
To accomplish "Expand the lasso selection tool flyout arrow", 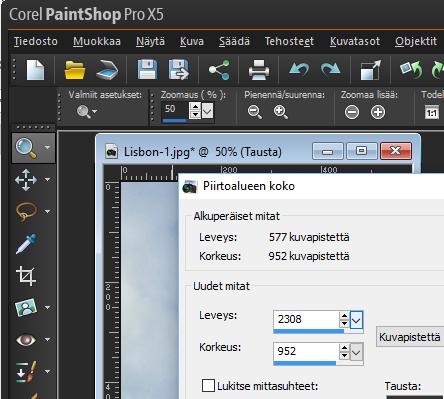I will point(47,211).
